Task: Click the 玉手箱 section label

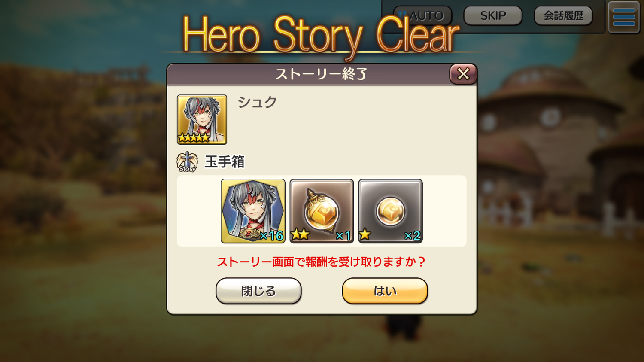Action: (225, 162)
